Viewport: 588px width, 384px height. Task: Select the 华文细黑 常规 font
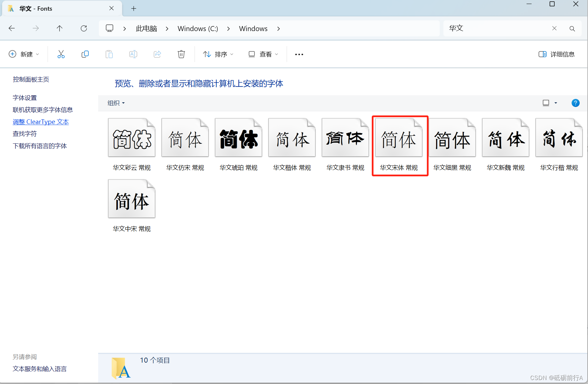point(452,145)
